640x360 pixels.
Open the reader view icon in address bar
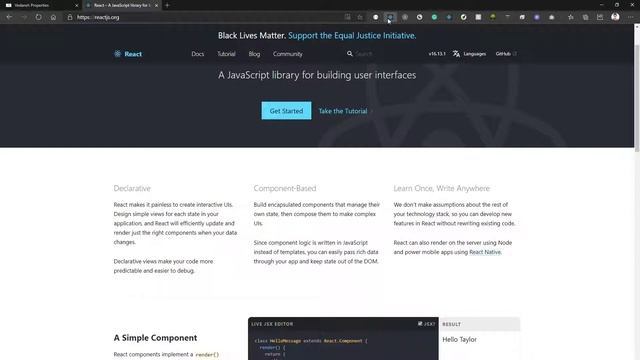347,17
